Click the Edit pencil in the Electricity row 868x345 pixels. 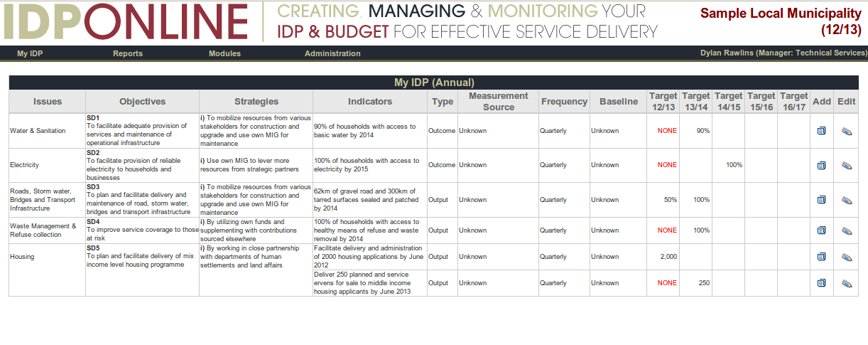click(846, 165)
